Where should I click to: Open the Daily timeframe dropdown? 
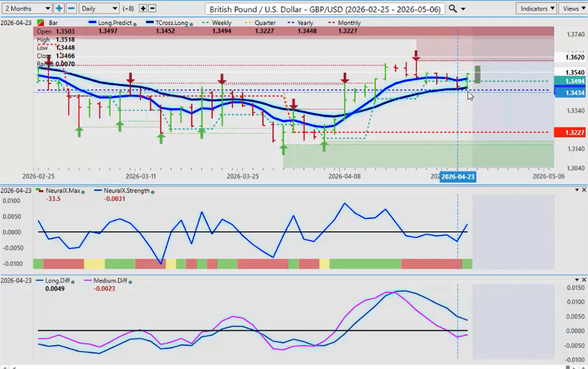coord(98,9)
